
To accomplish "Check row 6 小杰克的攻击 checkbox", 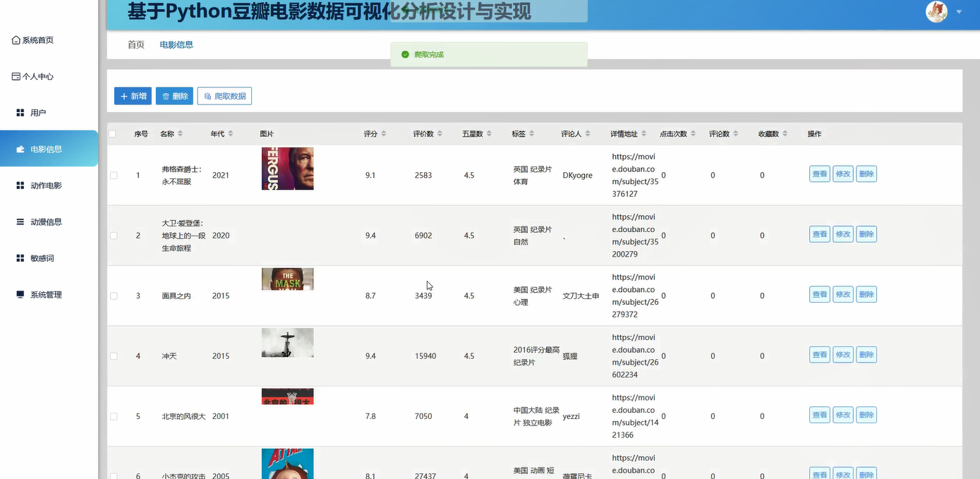I will (114, 475).
